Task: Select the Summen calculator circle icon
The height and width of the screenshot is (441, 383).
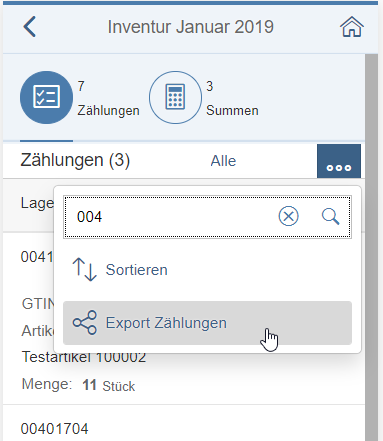Action: 175,97
